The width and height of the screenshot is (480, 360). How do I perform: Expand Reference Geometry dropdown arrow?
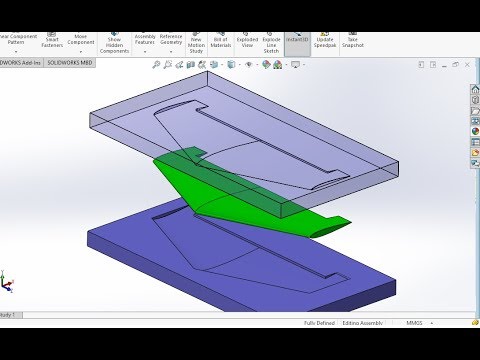click(x=171, y=52)
